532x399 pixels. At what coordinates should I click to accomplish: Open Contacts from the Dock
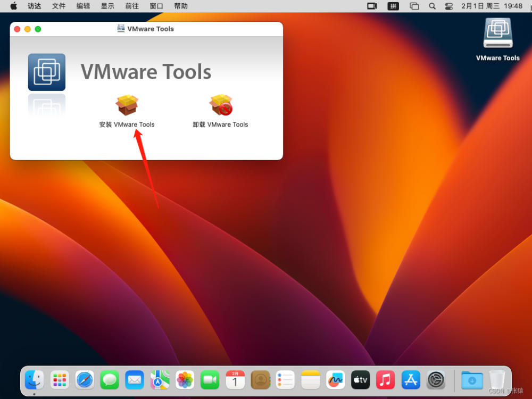(x=260, y=380)
